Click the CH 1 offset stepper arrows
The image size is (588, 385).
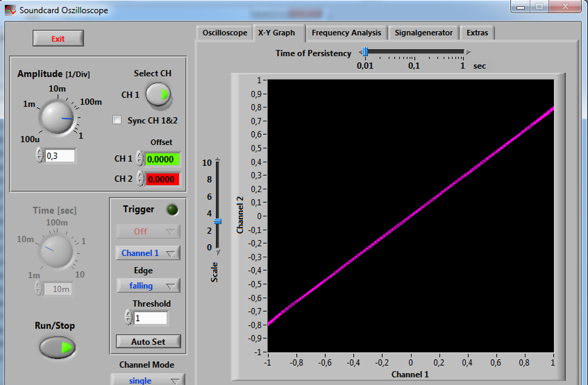tap(140, 159)
